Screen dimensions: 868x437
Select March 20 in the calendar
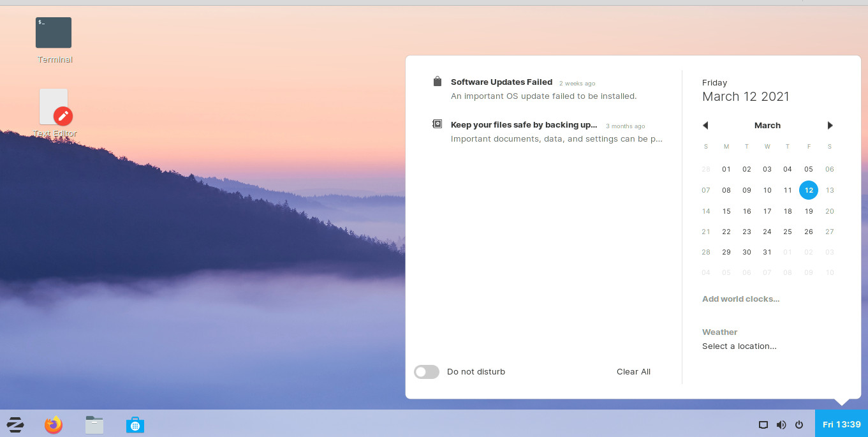(x=830, y=211)
